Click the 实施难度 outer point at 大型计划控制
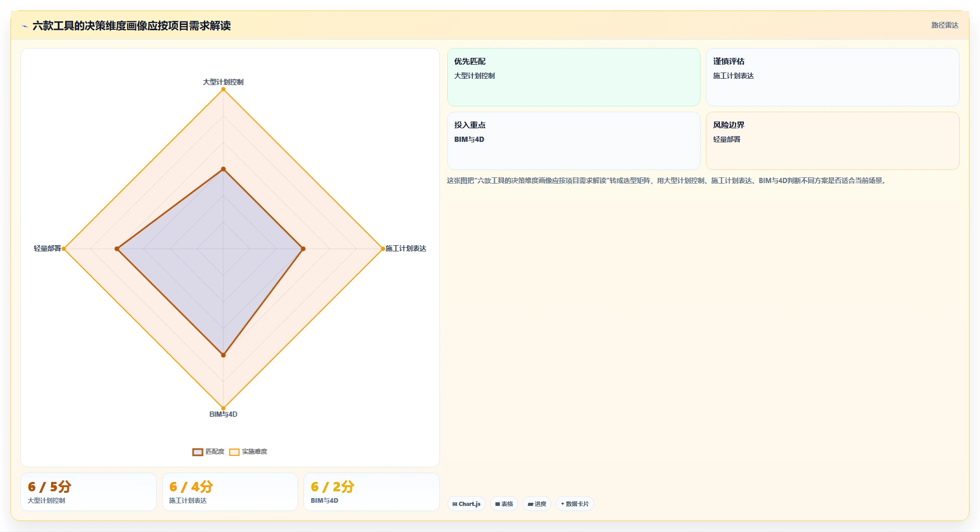The height and width of the screenshot is (532, 980). 223,89
